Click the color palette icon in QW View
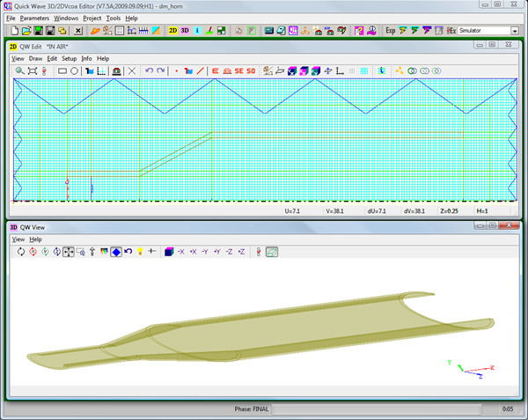Viewport: 528px width, 420px height. 105,252
